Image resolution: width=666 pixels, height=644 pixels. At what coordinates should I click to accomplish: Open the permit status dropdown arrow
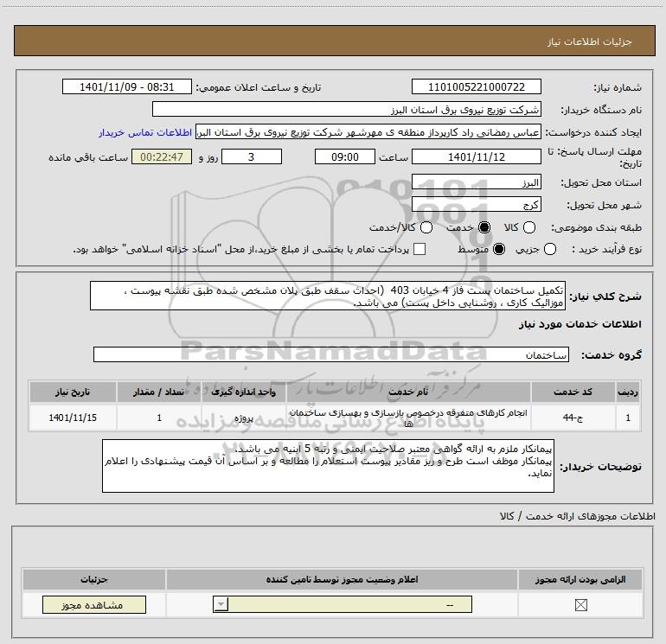click(x=221, y=604)
